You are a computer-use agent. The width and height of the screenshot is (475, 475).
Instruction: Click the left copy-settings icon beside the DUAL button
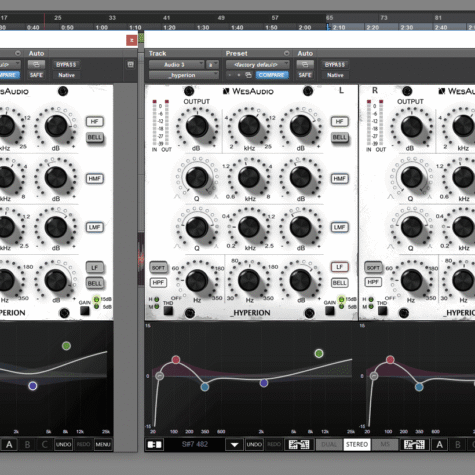tap(299, 445)
